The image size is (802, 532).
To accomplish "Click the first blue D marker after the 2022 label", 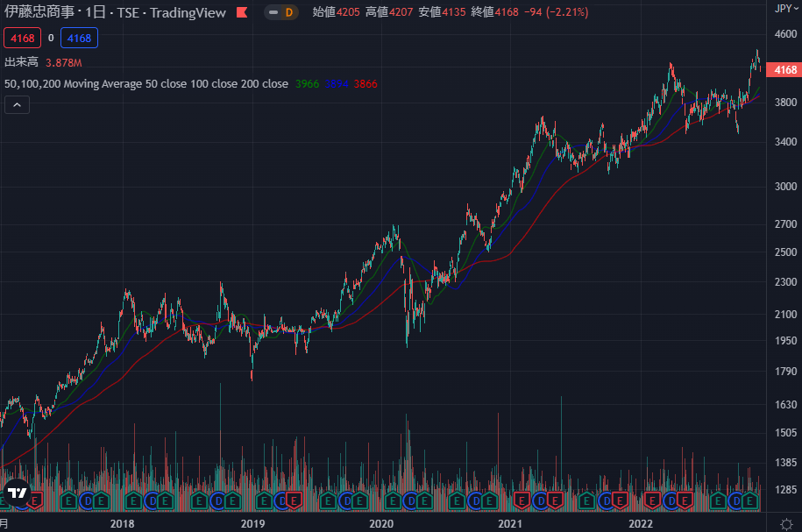I will tap(671, 501).
